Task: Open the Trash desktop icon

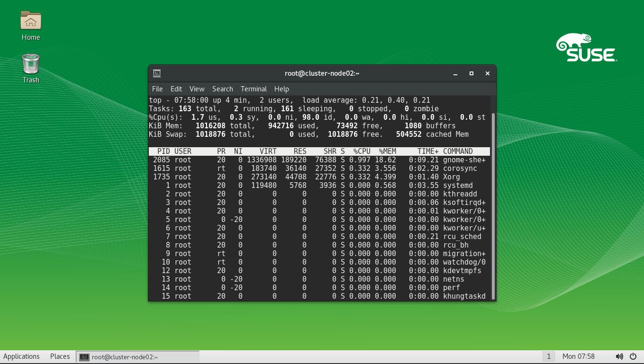Action: 31,64
